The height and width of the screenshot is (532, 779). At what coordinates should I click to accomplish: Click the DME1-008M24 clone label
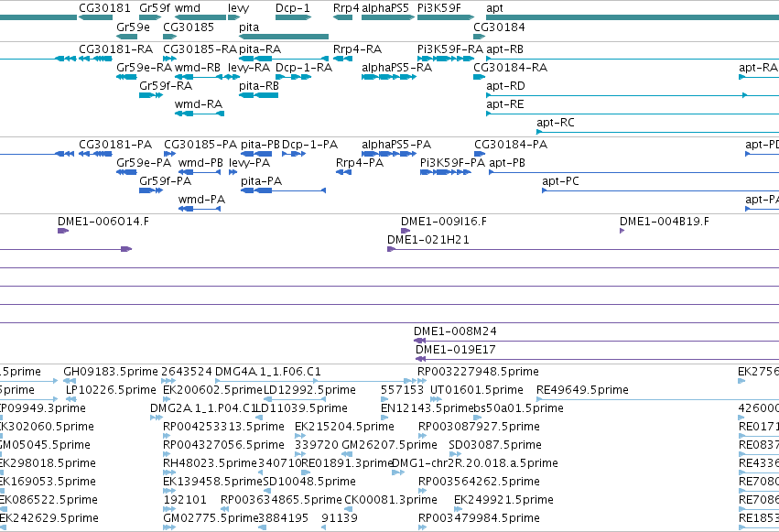(455, 331)
